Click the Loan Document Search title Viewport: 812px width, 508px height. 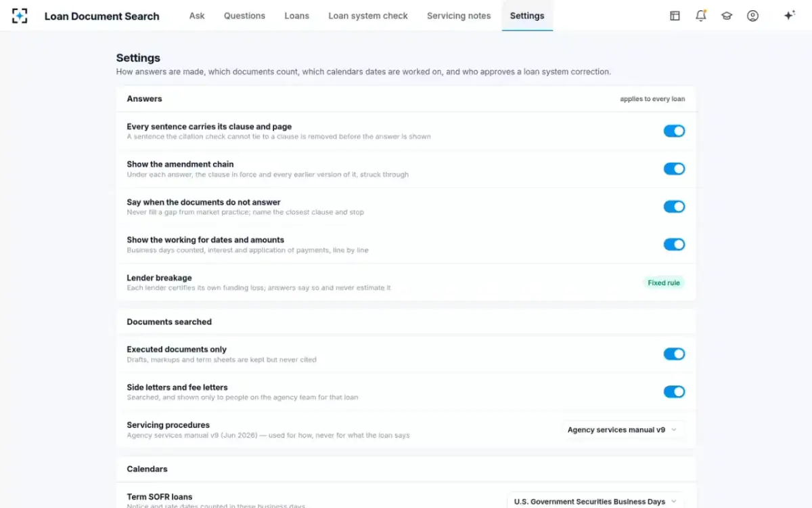coord(102,16)
